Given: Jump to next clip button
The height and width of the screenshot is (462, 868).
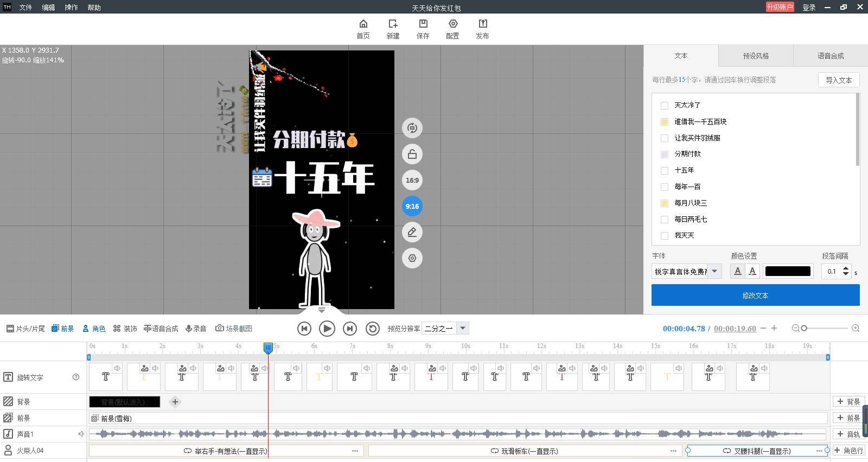Looking at the screenshot, I should click(350, 329).
